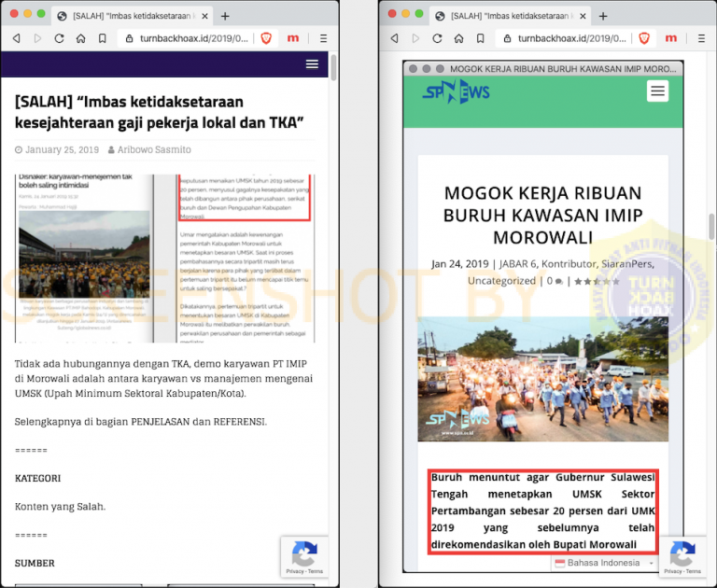The height and width of the screenshot is (588, 717).
Task: Click red 'm' extension icon in right window
Action: [671, 38]
